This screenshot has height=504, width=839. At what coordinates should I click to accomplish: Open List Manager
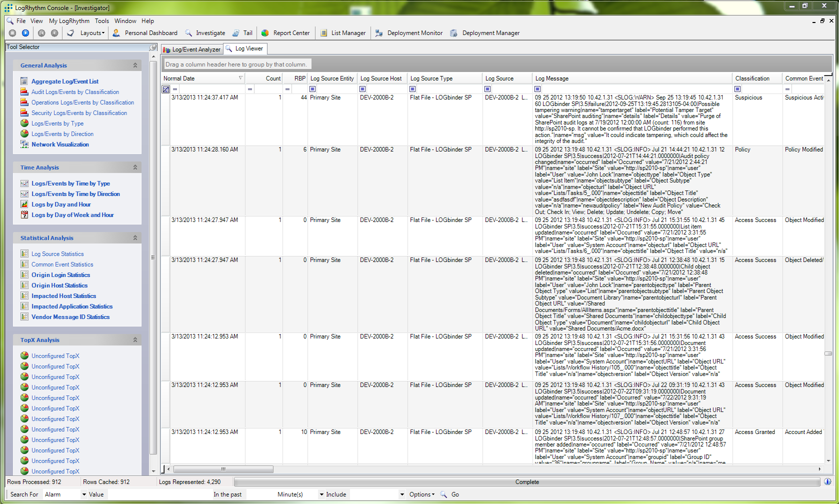(x=343, y=33)
